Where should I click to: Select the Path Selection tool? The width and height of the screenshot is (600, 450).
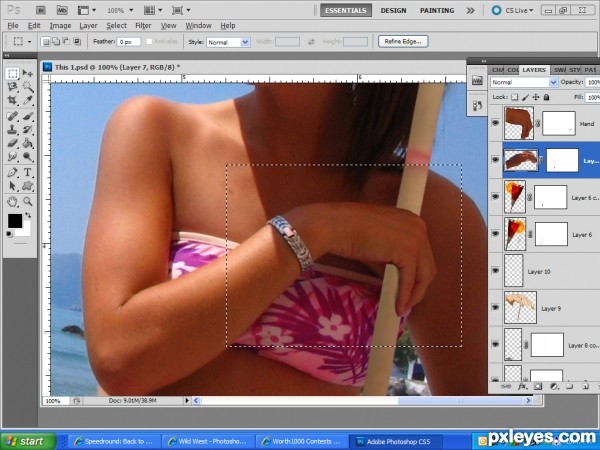(x=13, y=186)
